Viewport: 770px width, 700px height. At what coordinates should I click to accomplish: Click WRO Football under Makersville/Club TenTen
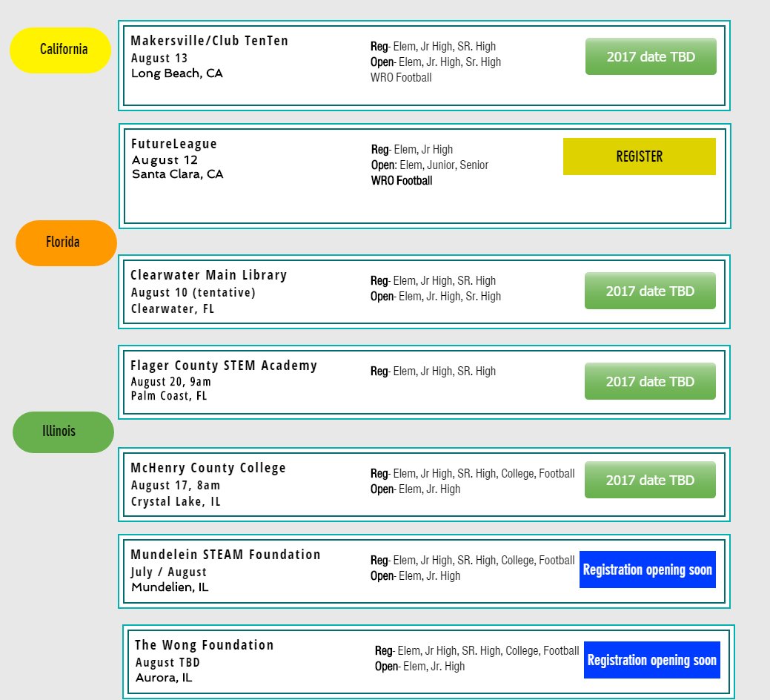[401, 78]
